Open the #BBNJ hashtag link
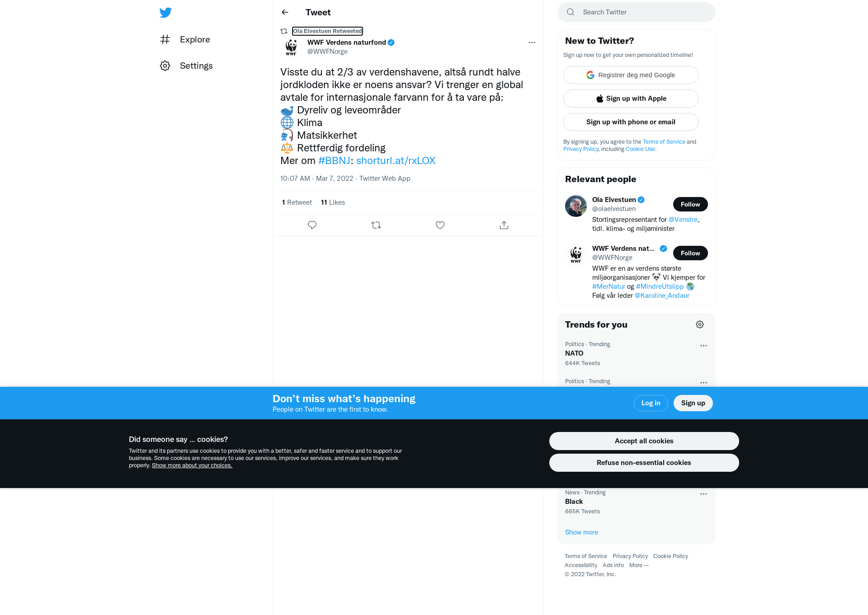The height and width of the screenshot is (615, 868). pos(334,160)
